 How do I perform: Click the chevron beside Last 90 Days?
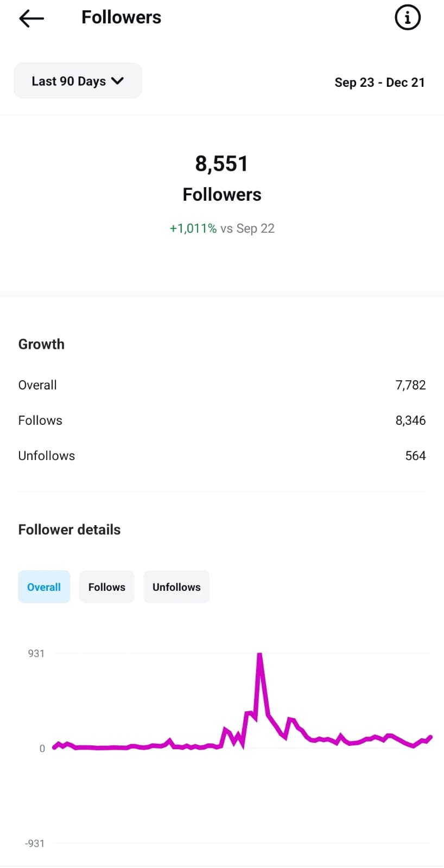click(117, 81)
